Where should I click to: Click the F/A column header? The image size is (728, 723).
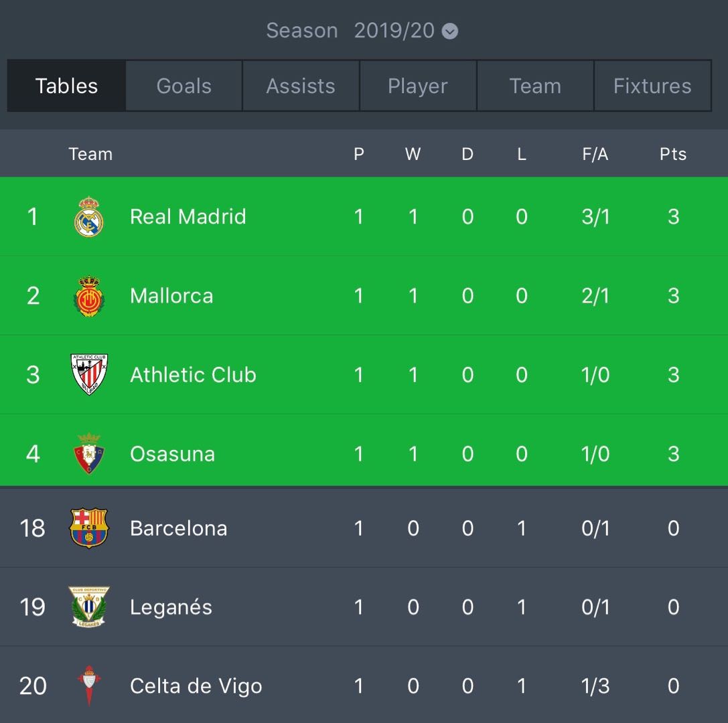[595, 153]
